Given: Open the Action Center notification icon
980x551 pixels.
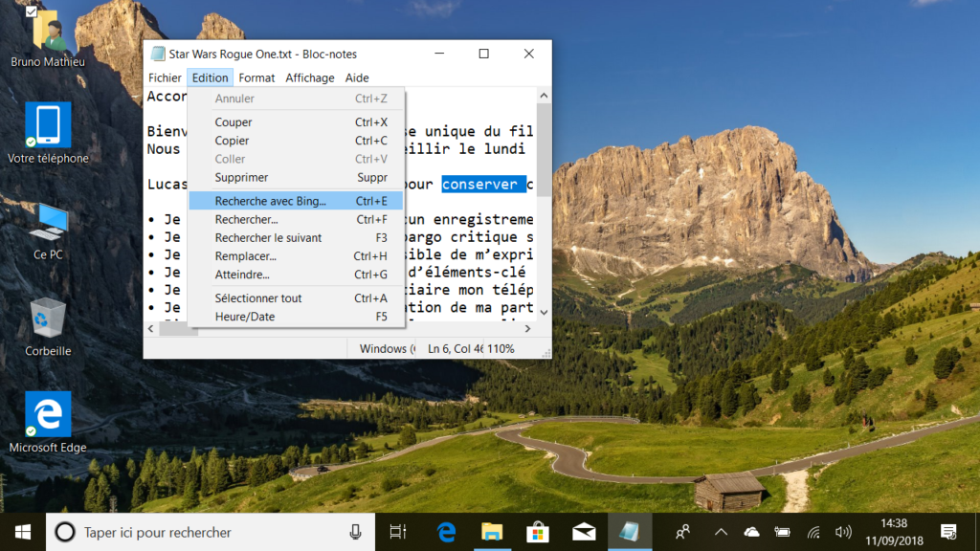Looking at the screenshot, I should [948, 532].
